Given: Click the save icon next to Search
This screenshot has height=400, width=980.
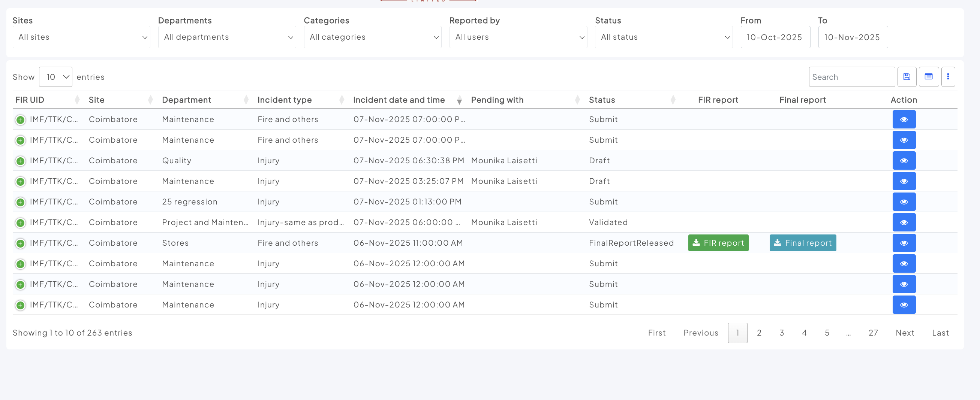Looking at the screenshot, I should tap(907, 77).
